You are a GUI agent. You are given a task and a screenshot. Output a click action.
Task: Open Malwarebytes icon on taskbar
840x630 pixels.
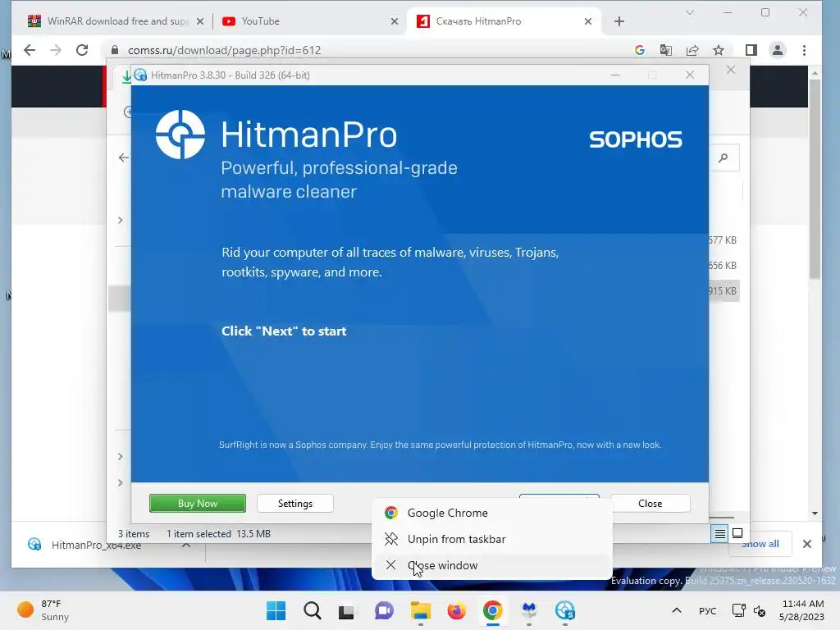[529, 610]
